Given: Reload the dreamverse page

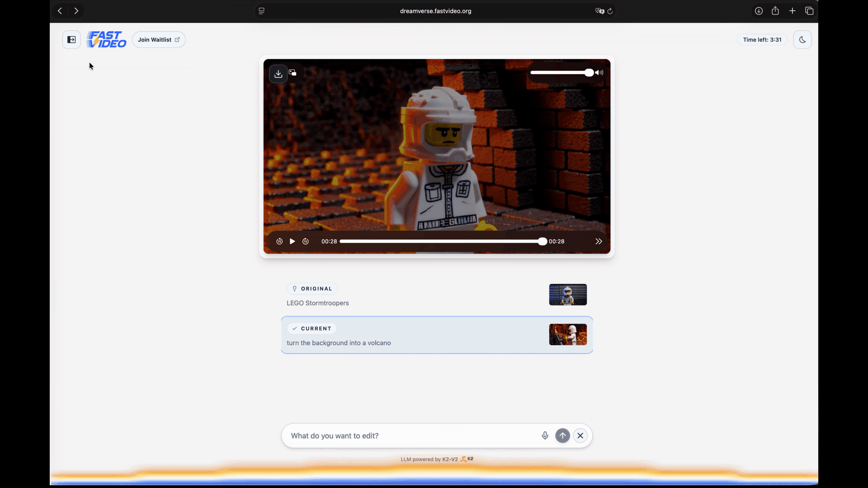Looking at the screenshot, I should pos(610,11).
